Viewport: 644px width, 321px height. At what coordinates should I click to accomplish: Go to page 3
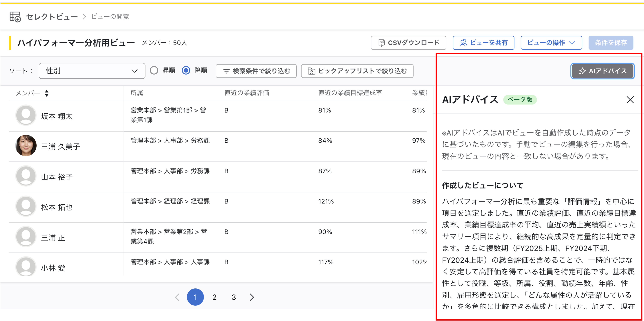pos(233,297)
